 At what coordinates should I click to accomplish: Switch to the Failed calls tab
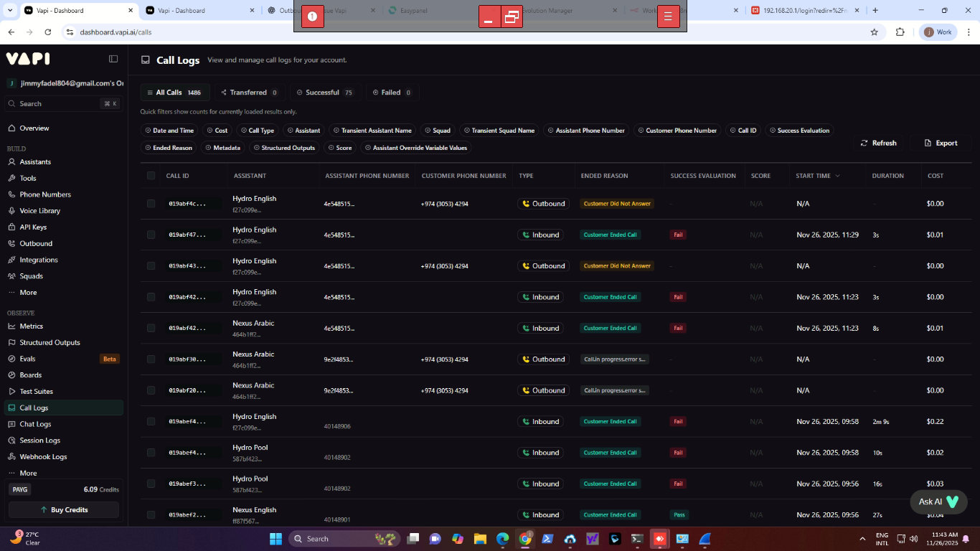pyautogui.click(x=392, y=93)
